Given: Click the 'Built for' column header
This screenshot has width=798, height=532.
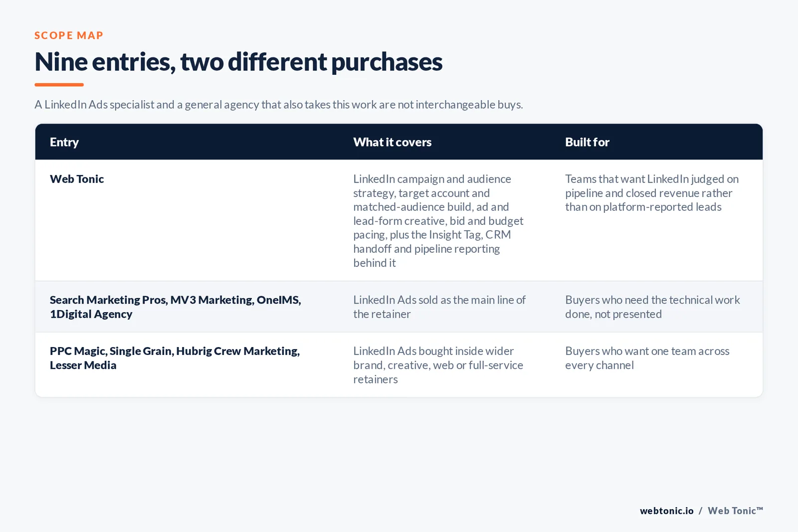Looking at the screenshot, I should point(587,142).
